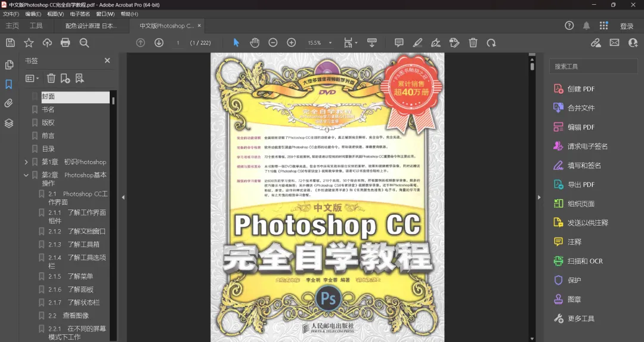The width and height of the screenshot is (644, 342).
Task: Go to the next page arrow
Action: click(159, 43)
